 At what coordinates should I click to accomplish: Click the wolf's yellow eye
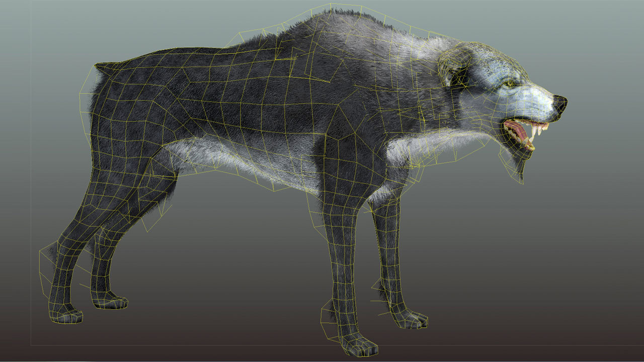coord(509,84)
